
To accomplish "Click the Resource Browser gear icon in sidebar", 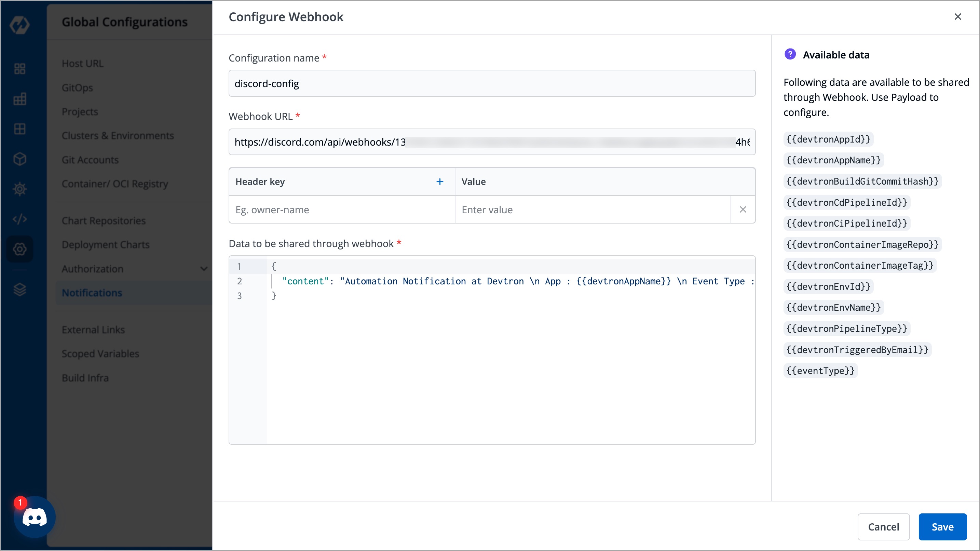I will click(19, 189).
